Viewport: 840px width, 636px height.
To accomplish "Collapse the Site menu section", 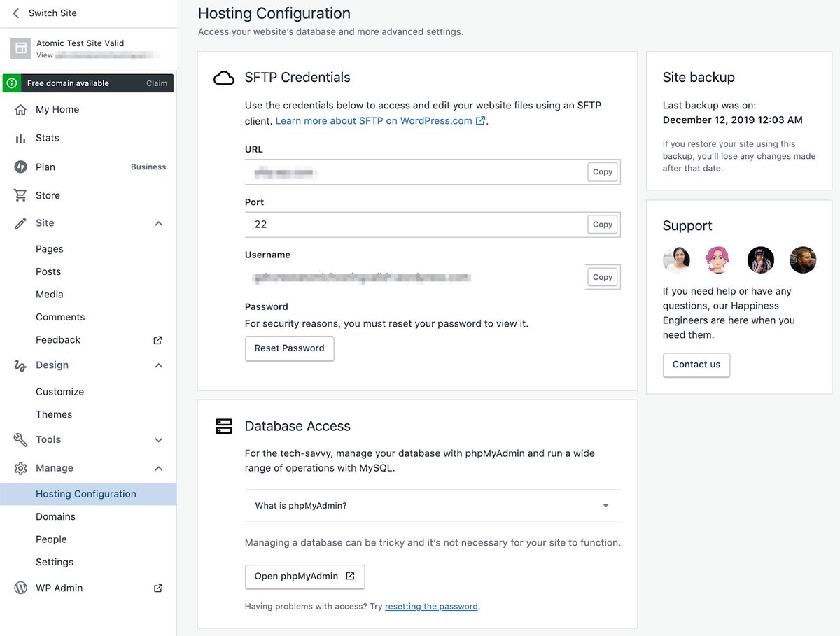I will tap(159, 223).
